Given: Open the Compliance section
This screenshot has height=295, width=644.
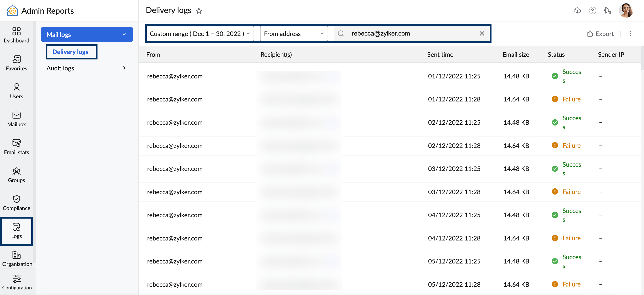Looking at the screenshot, I should 17,203.
